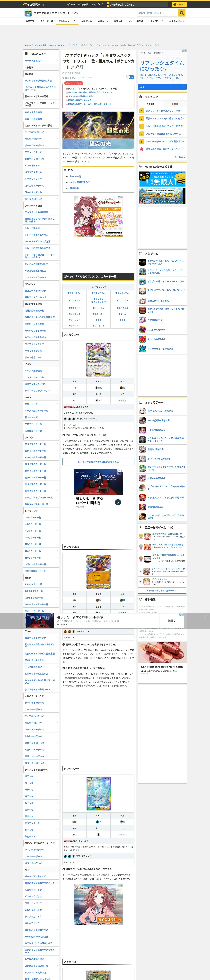This screenshot has height=980, width=210.
Task: Open いつ・何時に来る？ in table of contents
Action: [80, 182]
